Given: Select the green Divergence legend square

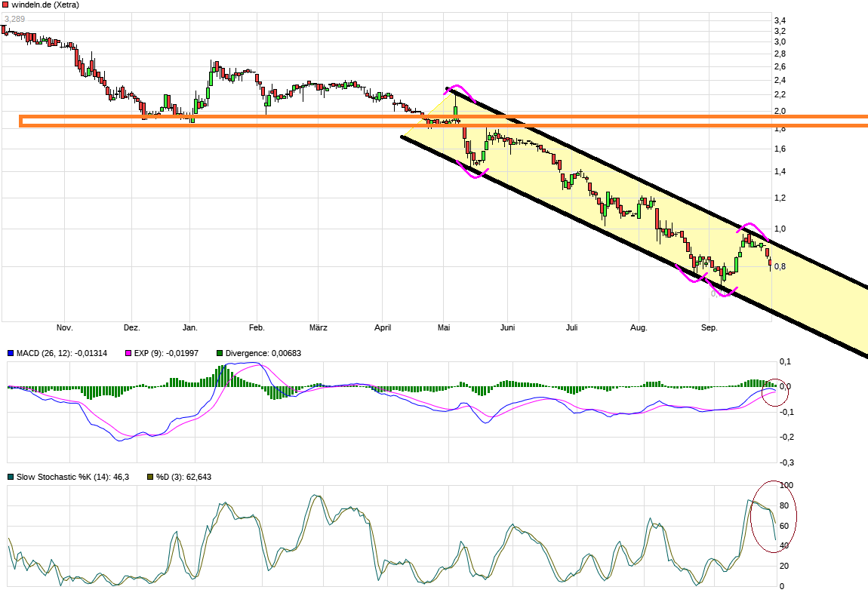Looking at the screenshot, I should point(221,352).
